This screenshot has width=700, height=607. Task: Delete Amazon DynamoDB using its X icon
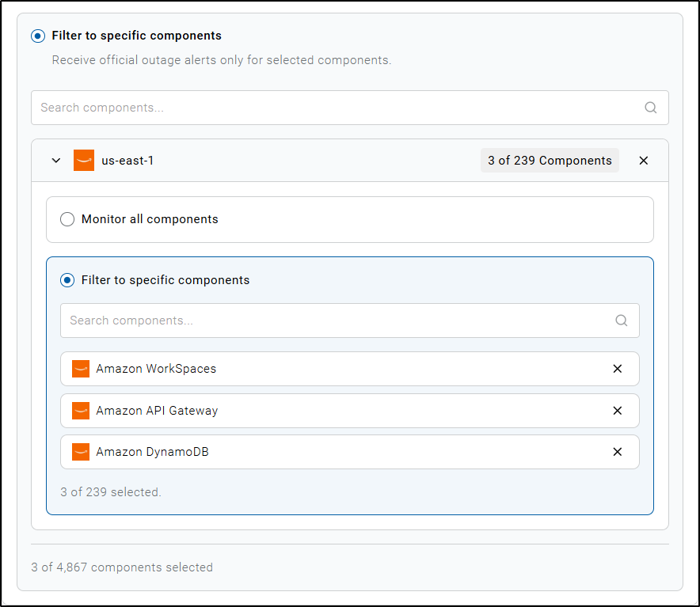pos(618,452)
